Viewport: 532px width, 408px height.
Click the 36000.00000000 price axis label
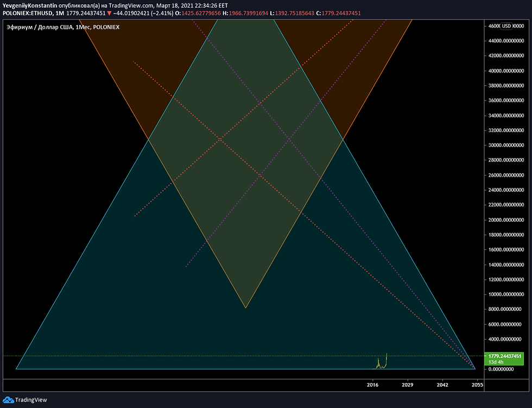[x=506, y=101]
